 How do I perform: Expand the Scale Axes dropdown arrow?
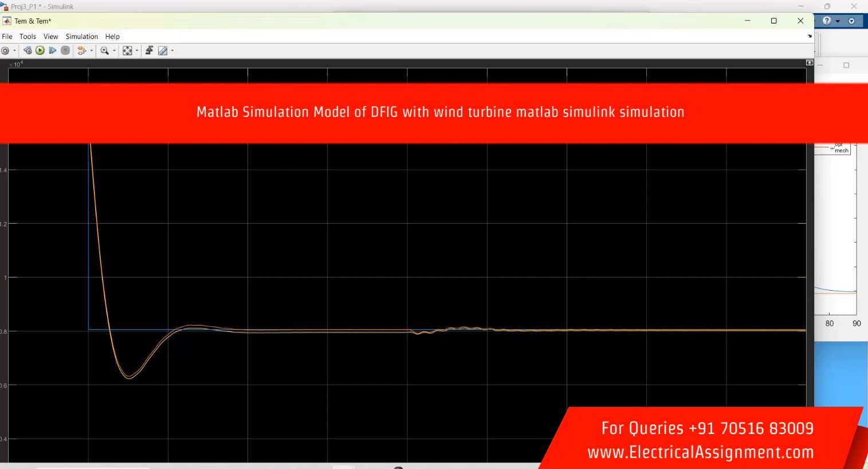[137, 51]
